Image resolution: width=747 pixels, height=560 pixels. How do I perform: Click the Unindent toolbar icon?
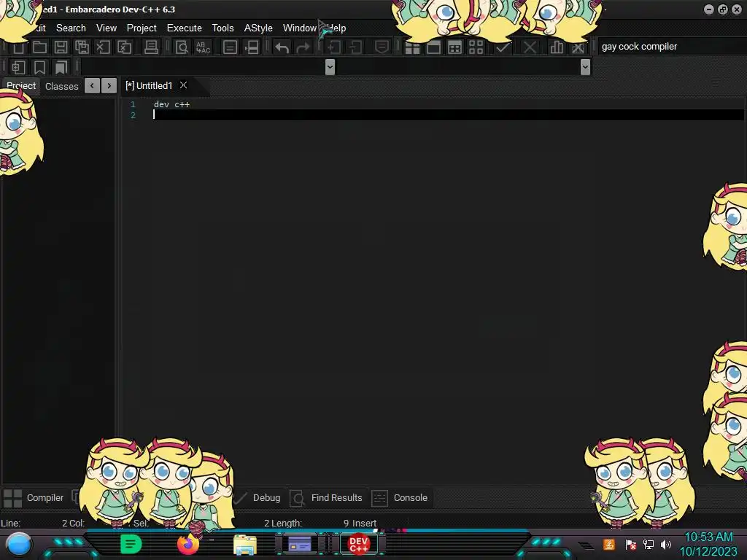point(355,47)
